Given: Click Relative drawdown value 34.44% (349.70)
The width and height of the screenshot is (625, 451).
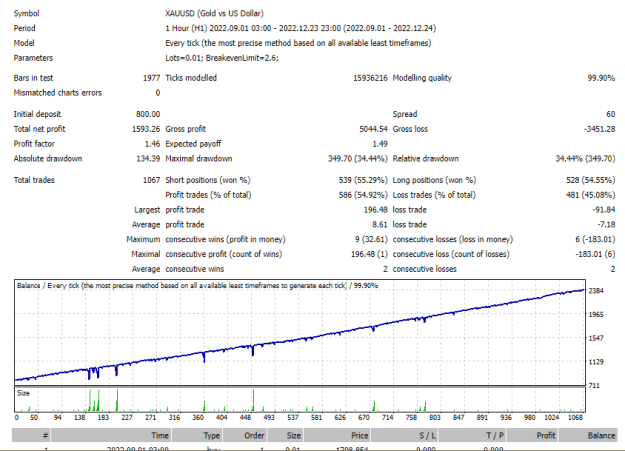Looking at the screenshot, I should [x=585, y=159].
